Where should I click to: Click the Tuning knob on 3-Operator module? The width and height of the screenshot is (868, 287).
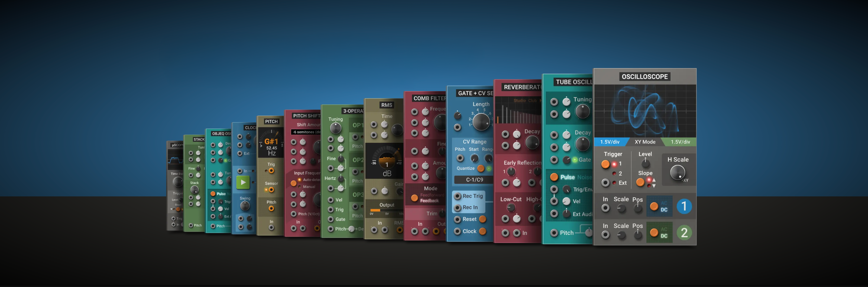tap(336, 128)
